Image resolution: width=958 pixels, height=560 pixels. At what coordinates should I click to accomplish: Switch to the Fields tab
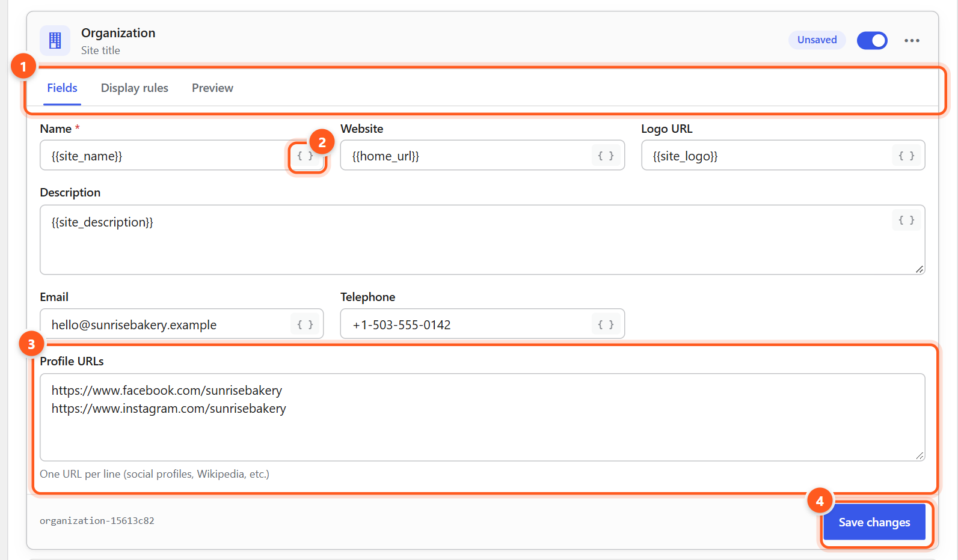tap(62, 88)
